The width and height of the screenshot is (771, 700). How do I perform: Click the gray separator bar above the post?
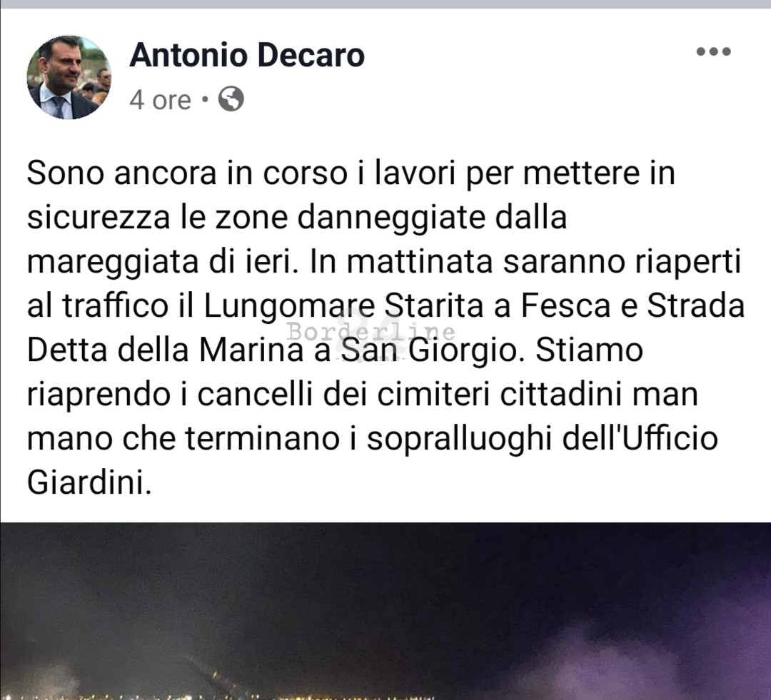click(x=385, y=4)
